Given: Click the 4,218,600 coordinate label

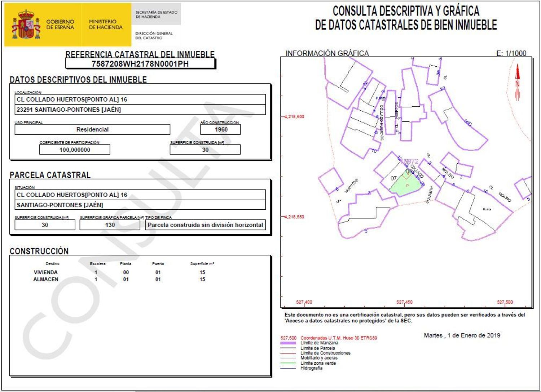Looking at the screenshot, I should [x=294, y=117].
